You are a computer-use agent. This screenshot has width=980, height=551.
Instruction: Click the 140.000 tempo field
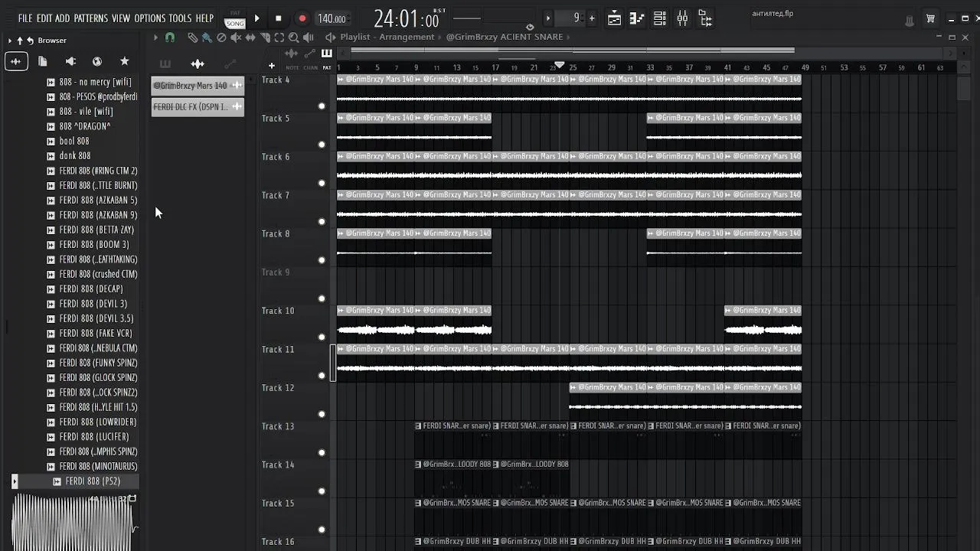point(332,19)
